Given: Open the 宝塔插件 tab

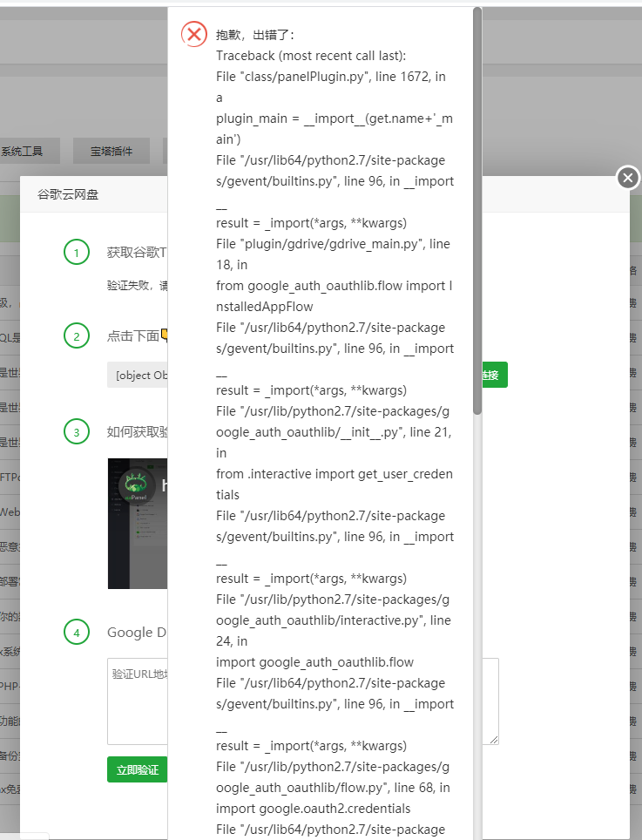Looking at the screenshot, I should [x=112, y=151].
